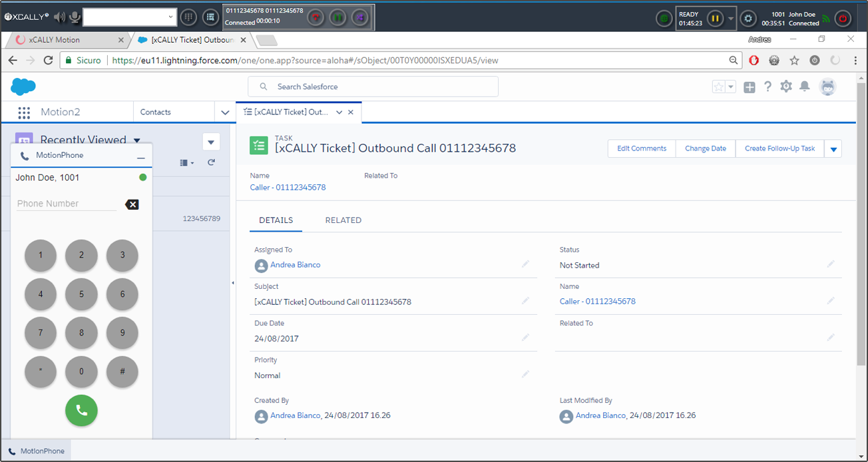
Task: Dial digit 5 on keypad
Action: pos(81,294)
